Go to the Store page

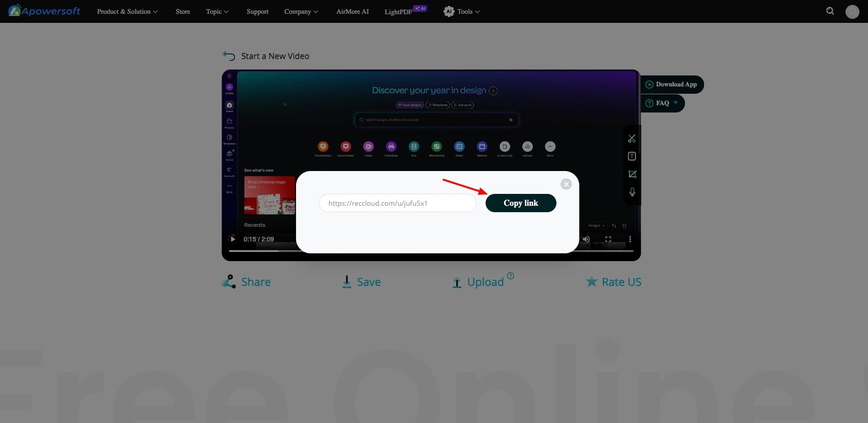[x=183, y=11]
